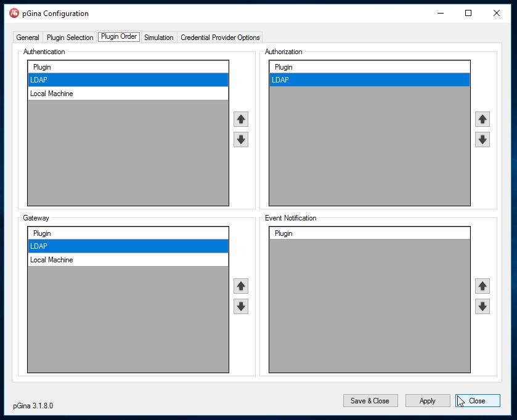
Task: Move Authentication plugin down with arrow
Action: click(x=241, y=140)
